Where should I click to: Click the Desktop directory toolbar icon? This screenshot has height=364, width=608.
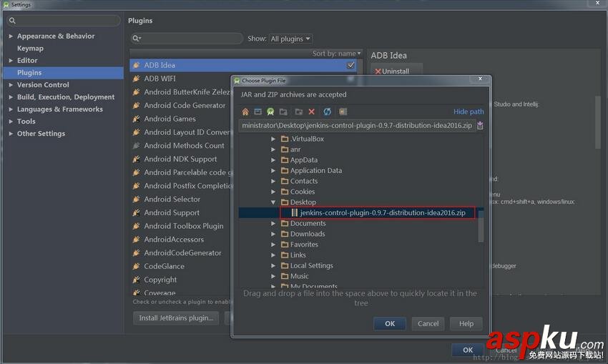(258, 112)
